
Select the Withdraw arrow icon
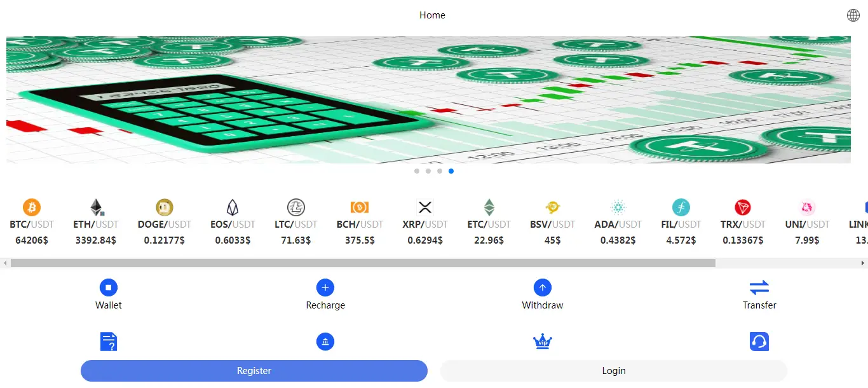click(x=542, y=288)
